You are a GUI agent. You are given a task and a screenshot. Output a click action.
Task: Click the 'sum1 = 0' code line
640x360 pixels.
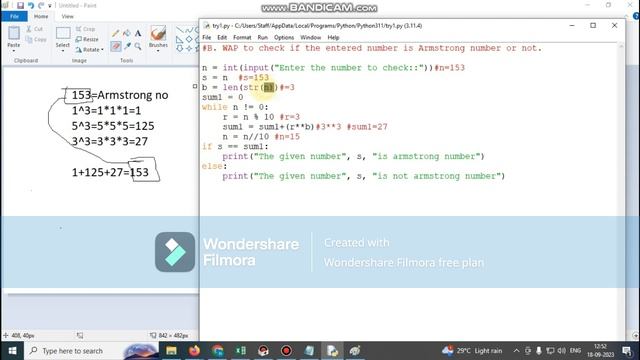(x=222, y=97)
